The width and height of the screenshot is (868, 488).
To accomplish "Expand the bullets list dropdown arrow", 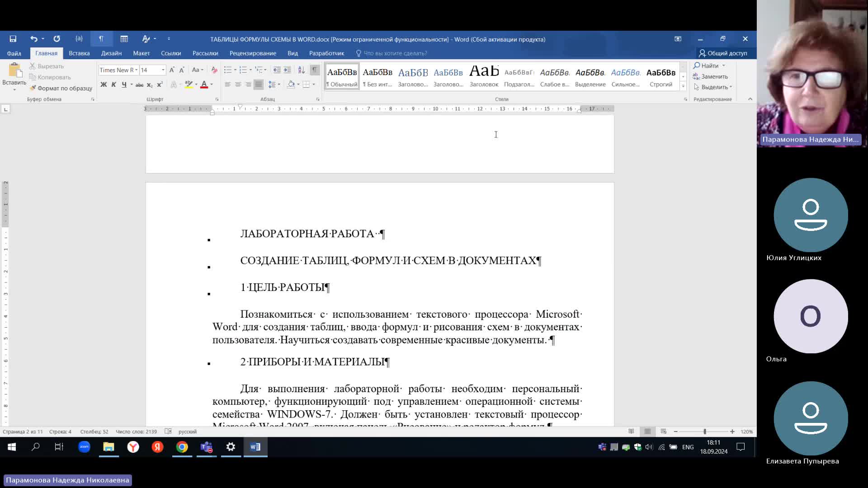I will click(x=235, y=70).
